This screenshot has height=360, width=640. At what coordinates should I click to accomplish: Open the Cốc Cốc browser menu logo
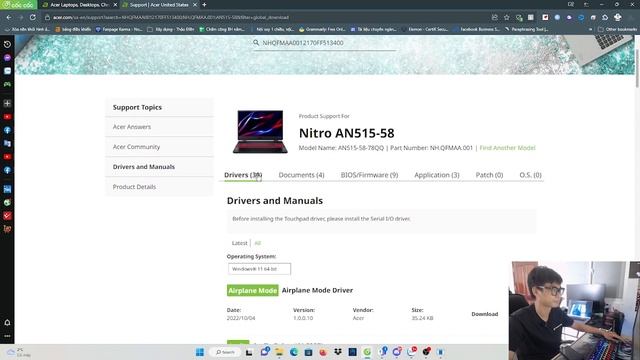coord(18,4)
